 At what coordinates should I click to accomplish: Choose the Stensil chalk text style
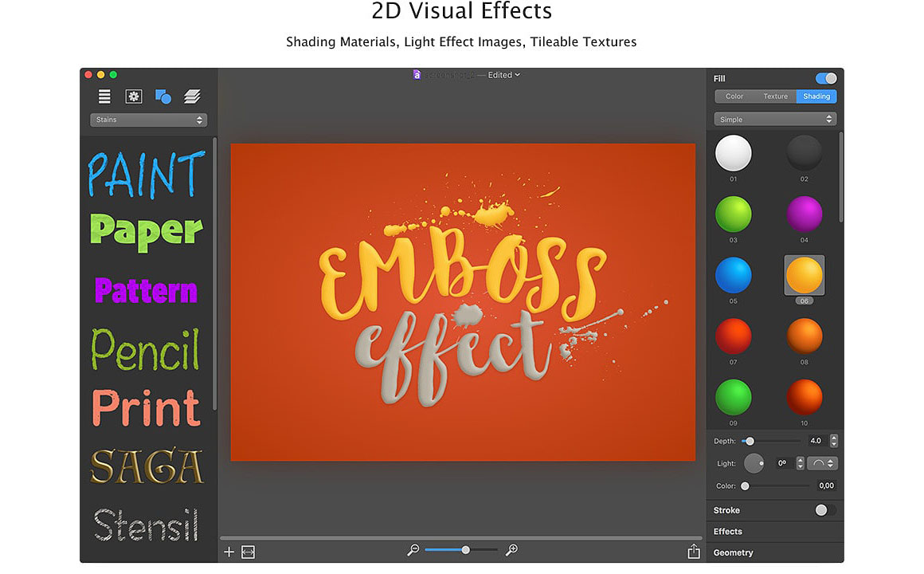tap(146, 524)
